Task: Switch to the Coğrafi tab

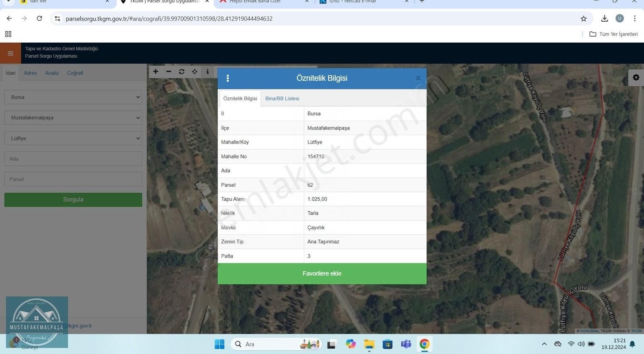Action: (75, 73)
